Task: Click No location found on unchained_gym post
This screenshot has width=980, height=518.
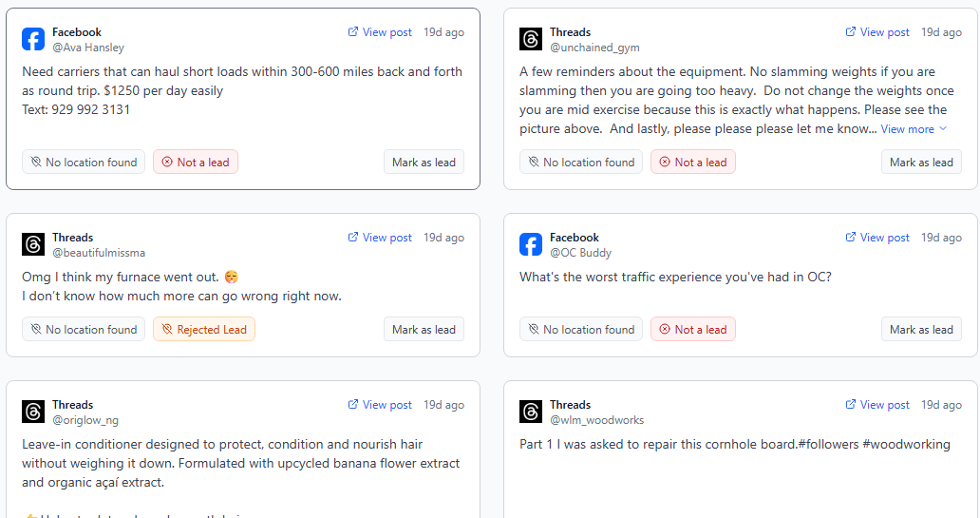Action: coord(581,162)
